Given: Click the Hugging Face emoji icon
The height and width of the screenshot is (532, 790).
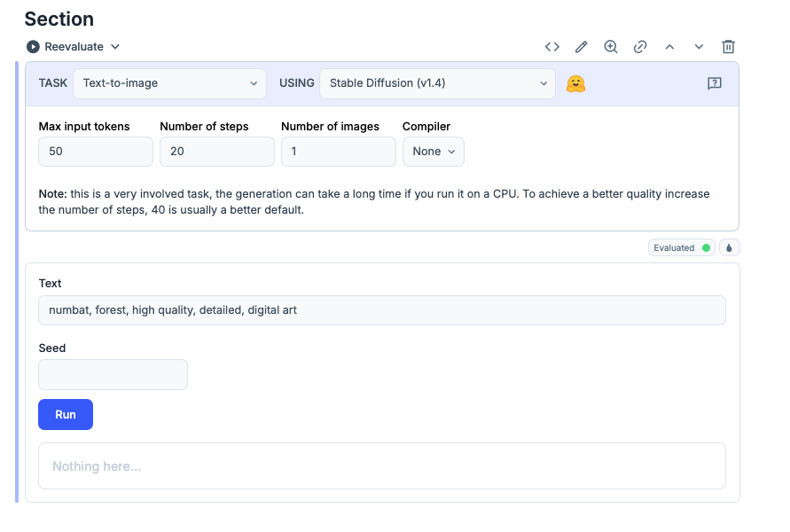Looking at the screenshot, I should [575, 83].
